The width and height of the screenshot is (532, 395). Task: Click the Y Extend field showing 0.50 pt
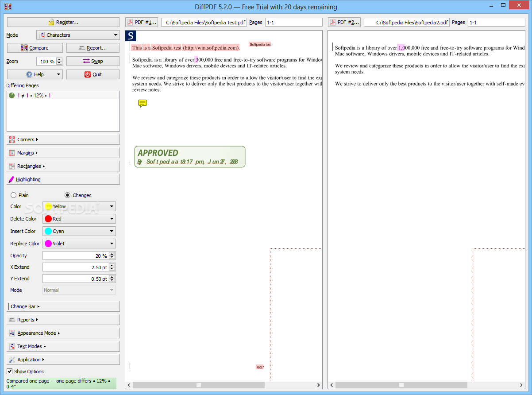[75, 279]
